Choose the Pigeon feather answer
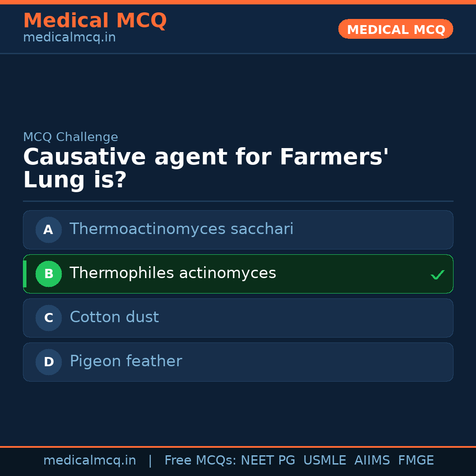This screenshot has height=476, width=476. (126, 361)
